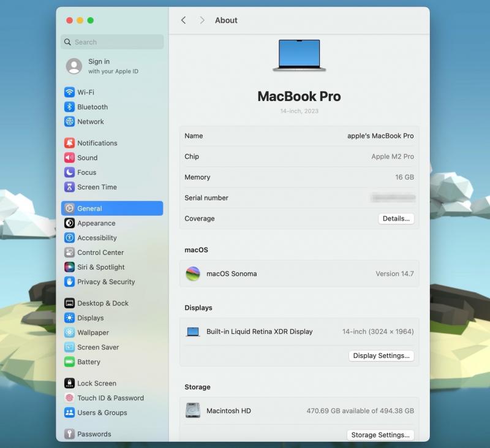Screen dimensions: 490x448
Task: Switch to Desktop & Dock settings
Action: (102, 303)
